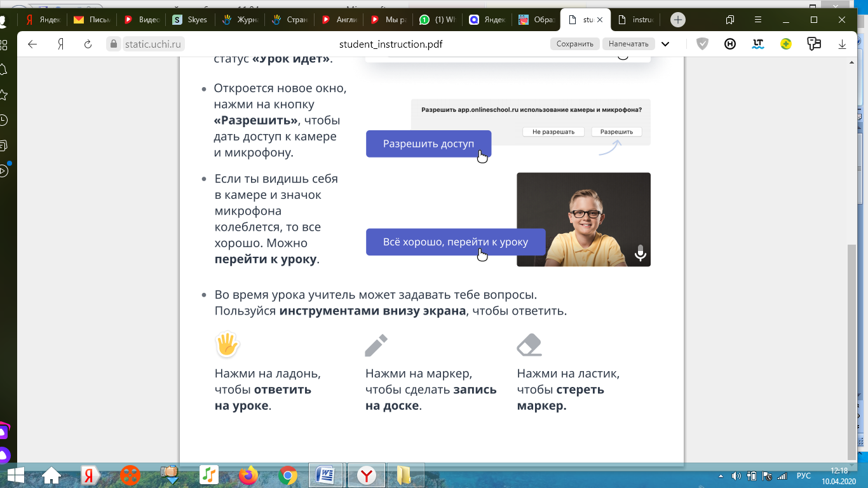The image size is (868, 488).
Task: Open the static.uchi.ru address field
Action: click(154, 44)
